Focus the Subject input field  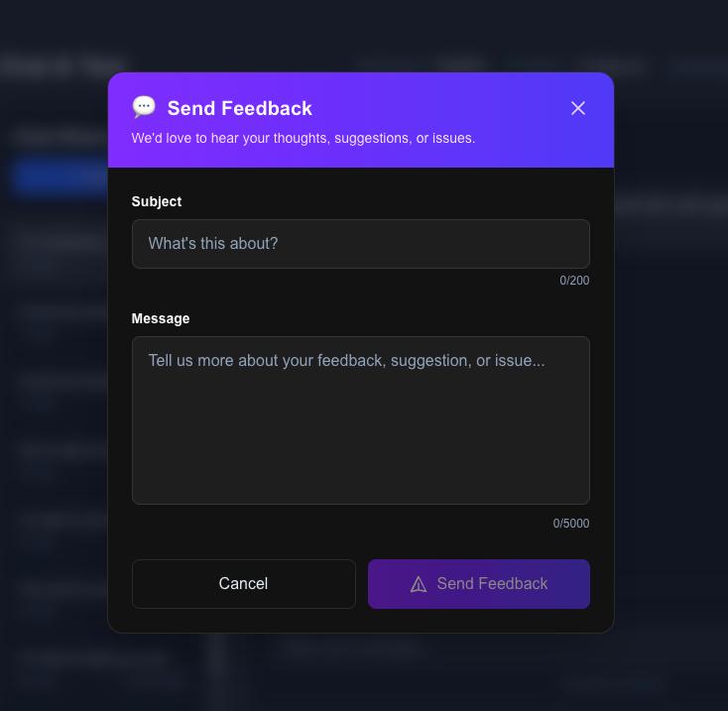[360, 244]
